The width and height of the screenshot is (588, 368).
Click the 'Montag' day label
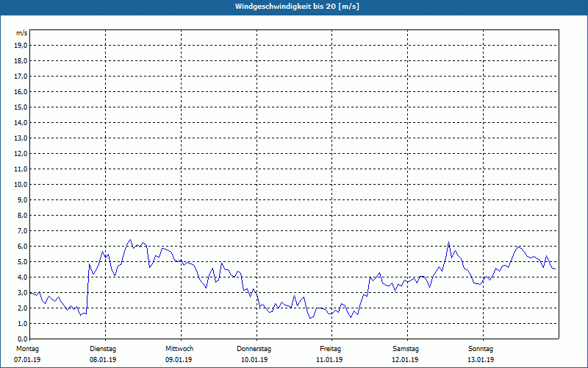click(26, 349)
